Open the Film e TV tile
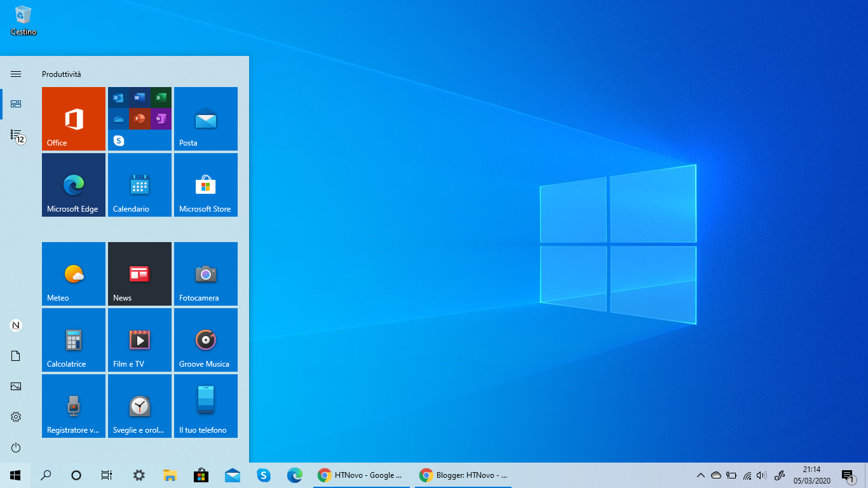 (x=139, y=340)
